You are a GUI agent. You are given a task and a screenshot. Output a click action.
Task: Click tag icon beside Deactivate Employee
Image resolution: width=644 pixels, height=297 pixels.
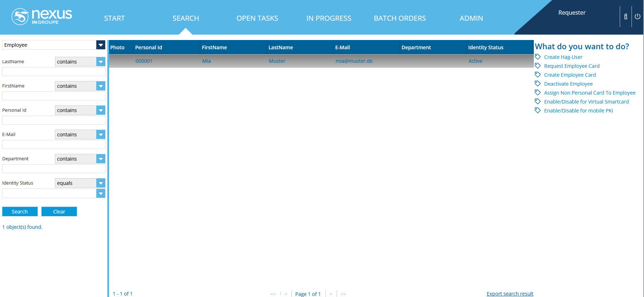tap(538, 84)
